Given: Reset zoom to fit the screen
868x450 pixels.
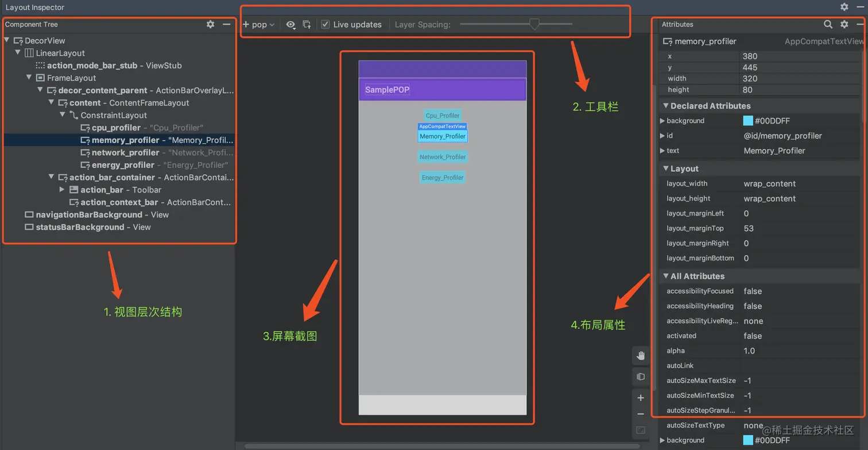Looking at the screenshot, I should click(641, 429).
